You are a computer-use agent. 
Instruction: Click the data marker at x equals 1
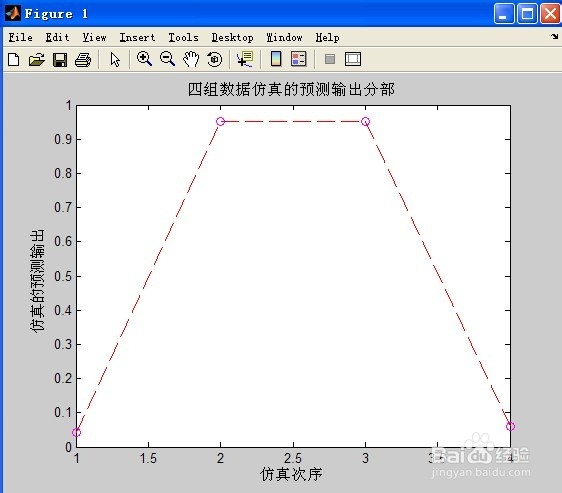(x=76, y=432)
